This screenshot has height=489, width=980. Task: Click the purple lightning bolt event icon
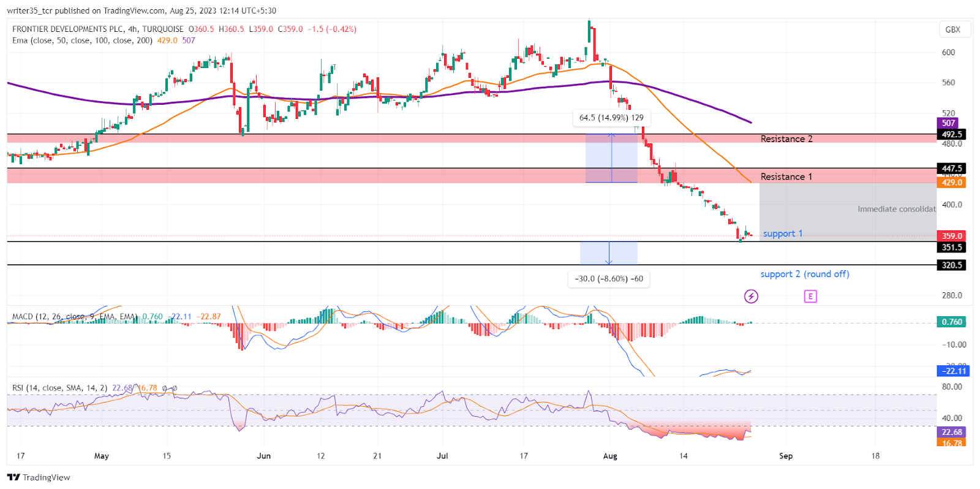click(x=751, y=297)
